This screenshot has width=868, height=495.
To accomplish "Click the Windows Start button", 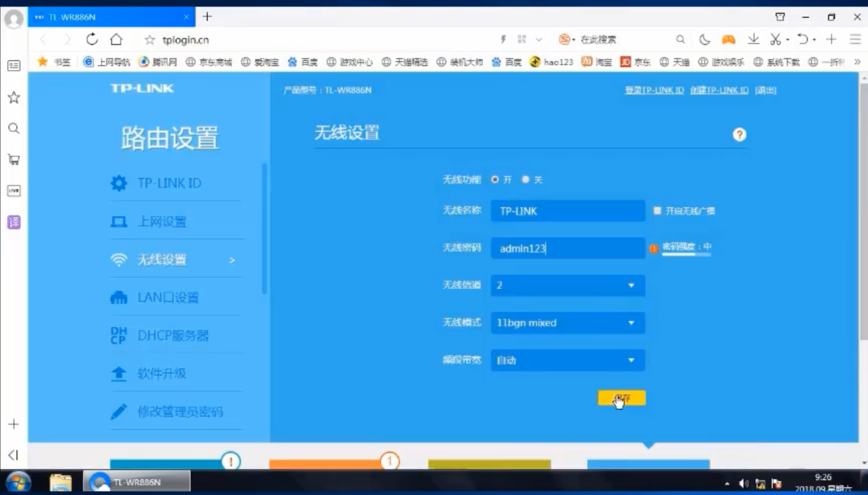I will pos(18,482).
